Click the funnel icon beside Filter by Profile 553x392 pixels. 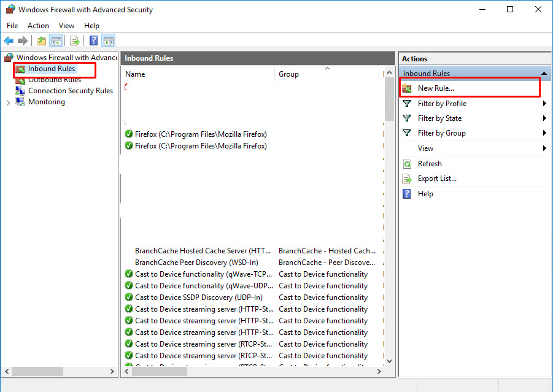pos(407,104)
